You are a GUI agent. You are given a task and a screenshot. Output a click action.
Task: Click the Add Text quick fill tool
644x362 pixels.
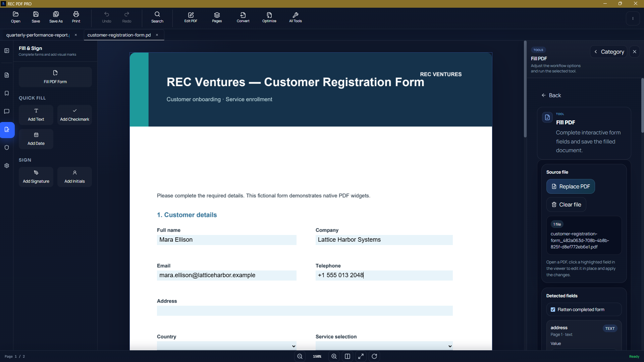[x=36, y=115]
